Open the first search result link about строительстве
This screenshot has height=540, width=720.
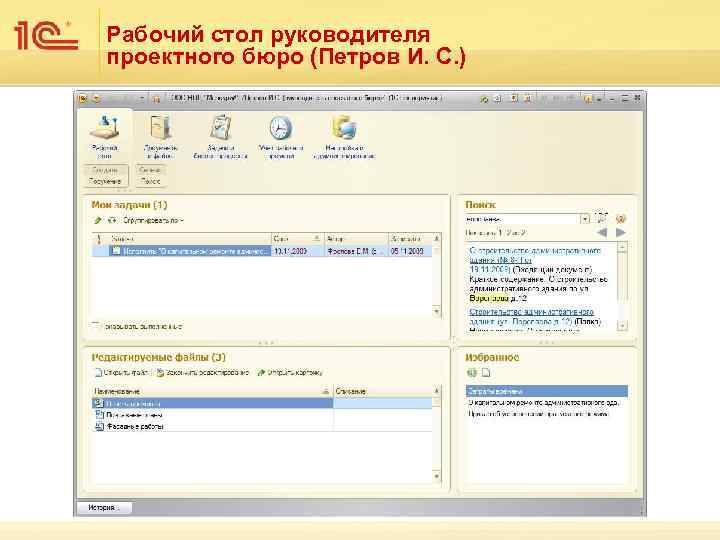535,260
